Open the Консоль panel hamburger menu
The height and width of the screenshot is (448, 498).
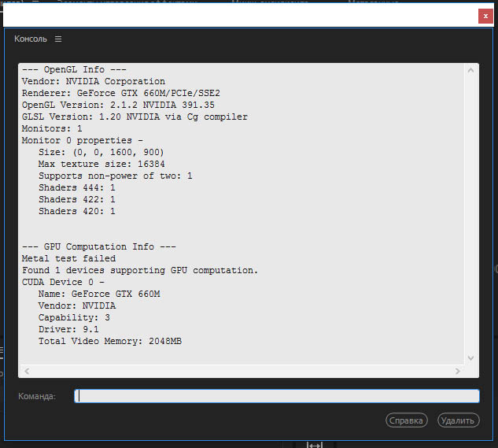point(58,39)
